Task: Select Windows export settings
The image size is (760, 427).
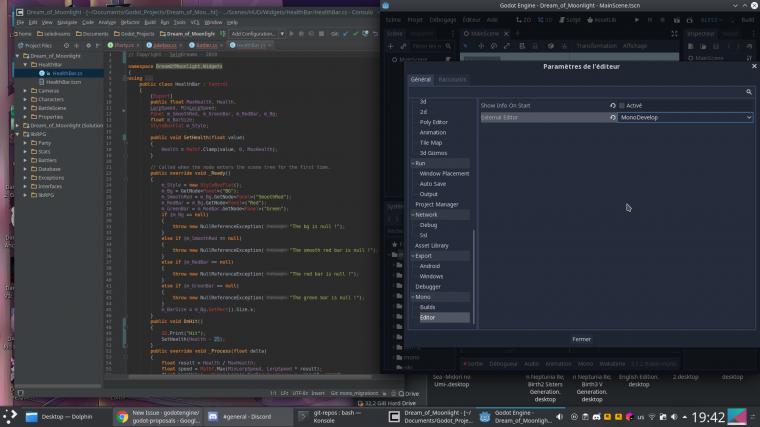Action: tap(431, 276)
